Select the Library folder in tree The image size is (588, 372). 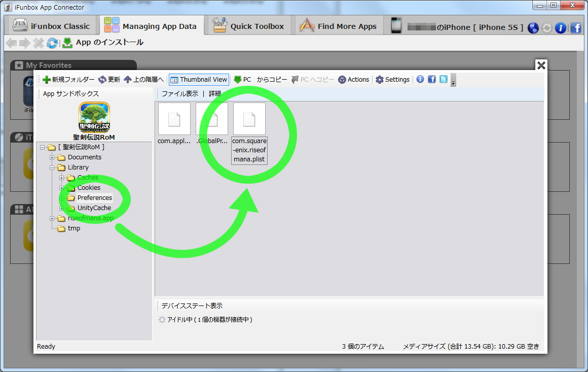point(78,167)
